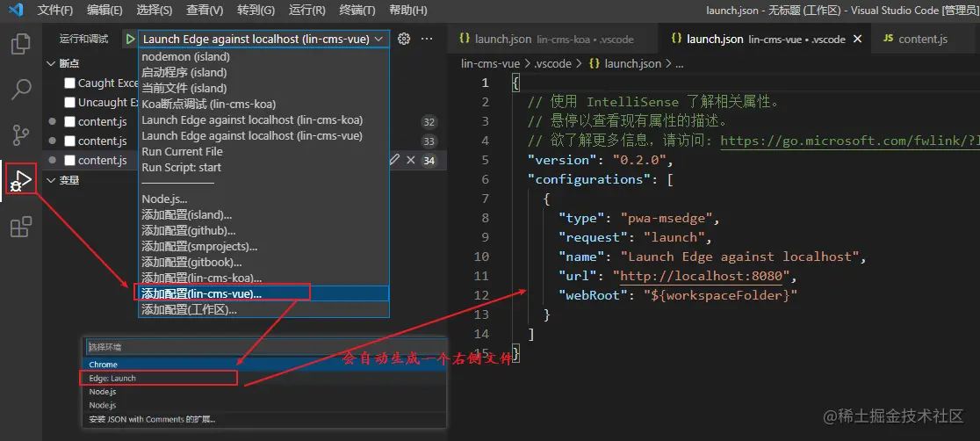Screen dimensions: 980x441
Task: Choose Run Script: start option
Action: click(263, 167)
